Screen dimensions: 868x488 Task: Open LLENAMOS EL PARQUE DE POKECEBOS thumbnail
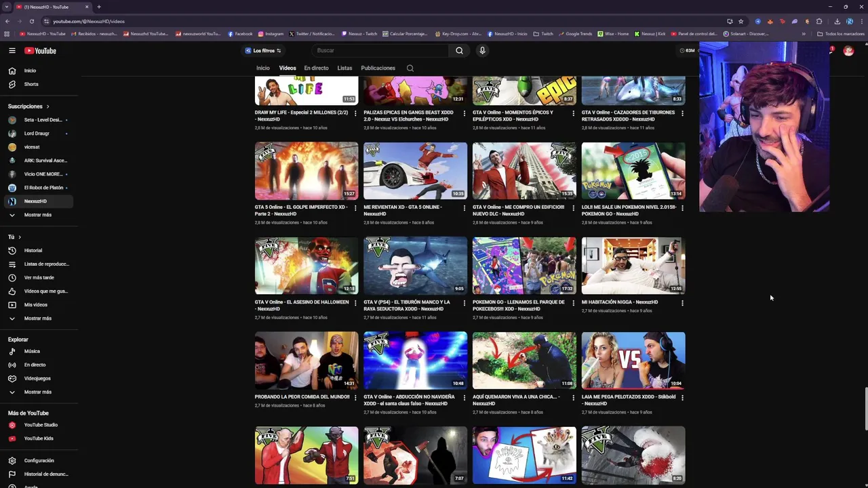tap(524, 266)
